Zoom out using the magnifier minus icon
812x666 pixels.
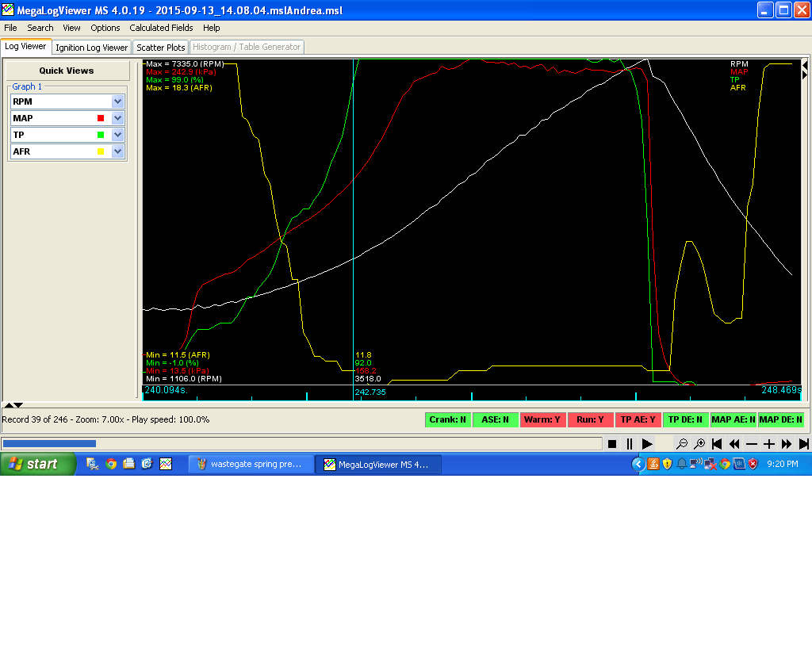(682, 444)
